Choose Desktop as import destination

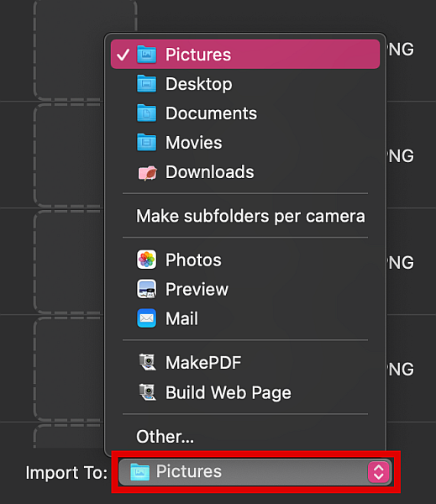245,83
